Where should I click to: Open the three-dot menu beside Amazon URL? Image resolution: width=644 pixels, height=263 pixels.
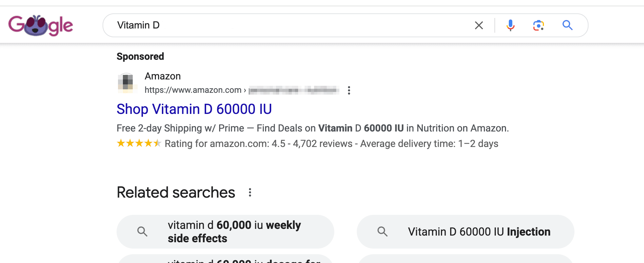tap(349, 90)
